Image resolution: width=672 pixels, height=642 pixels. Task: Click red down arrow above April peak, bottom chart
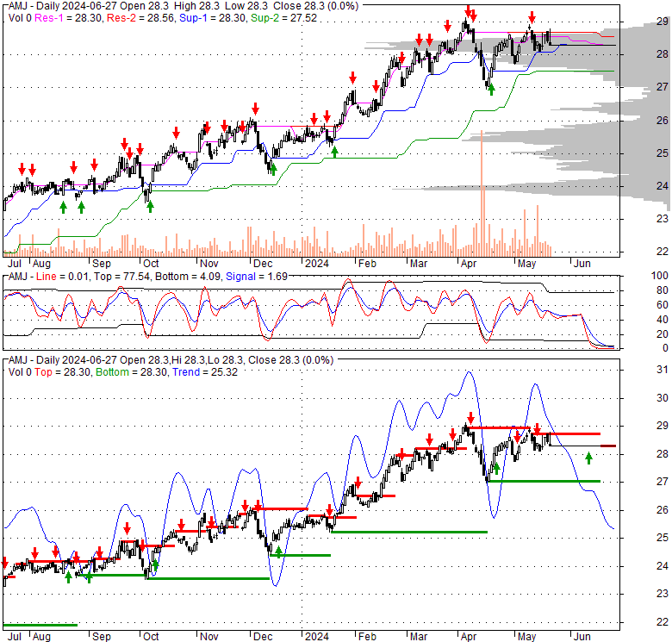(x=470, y=418)
